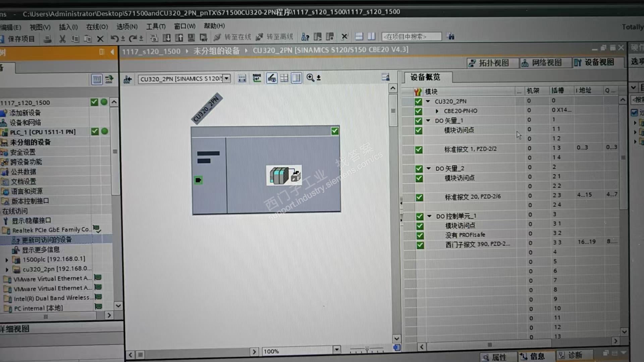The width and height of the screenshot is (644, 362).
Task: Select 更新可访问的设备 in the tree
Action: [47, 240]
